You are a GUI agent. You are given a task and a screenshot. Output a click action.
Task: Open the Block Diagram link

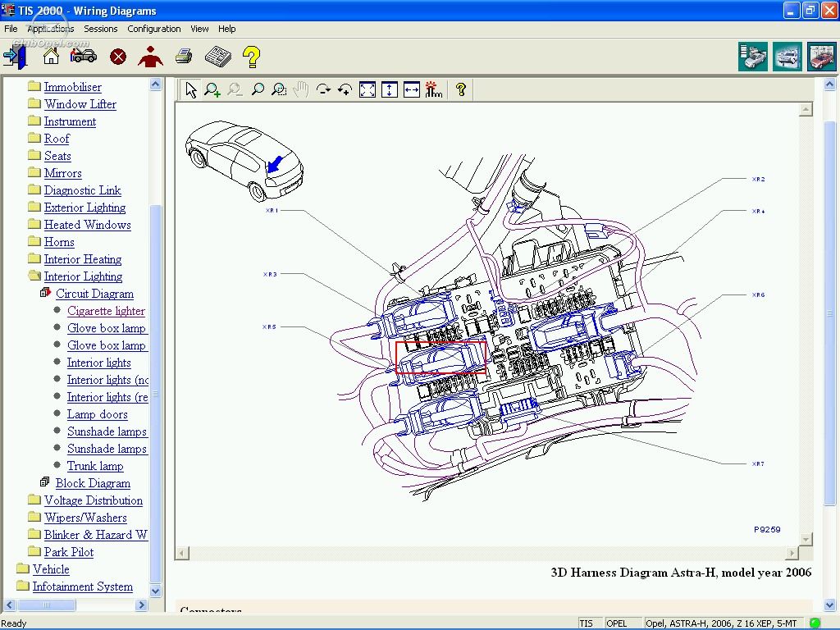point(94,483)
